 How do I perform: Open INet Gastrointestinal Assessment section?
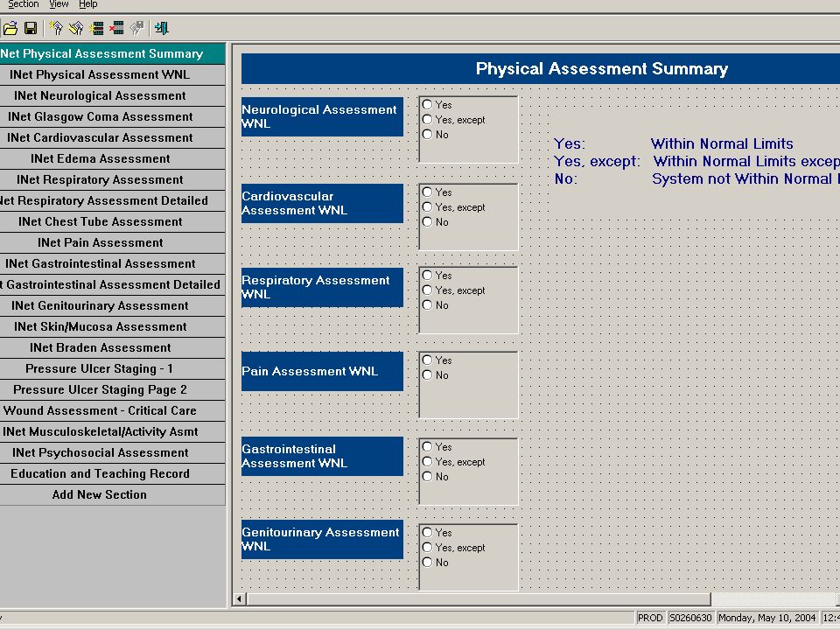coord(113,263)
